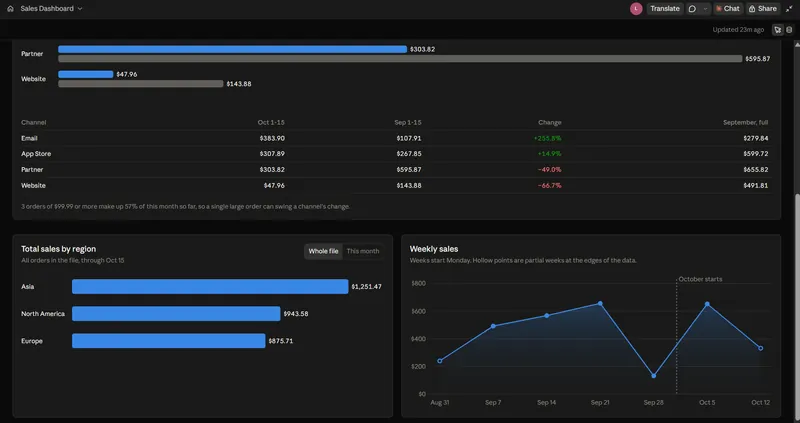
Task: Click the Share button
Action: tap(763, 9)
